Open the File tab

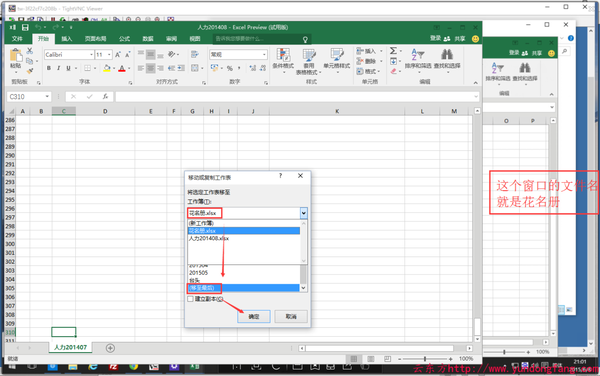pyautogui.click(x=17, y=39)
